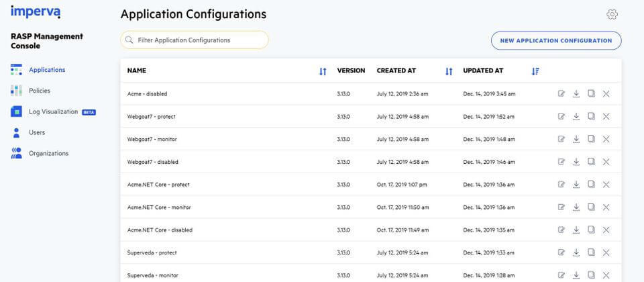This screenshot has height=282, width=644.
Task: Delete the Superveda - protect configuration
Action: point(606,252)
